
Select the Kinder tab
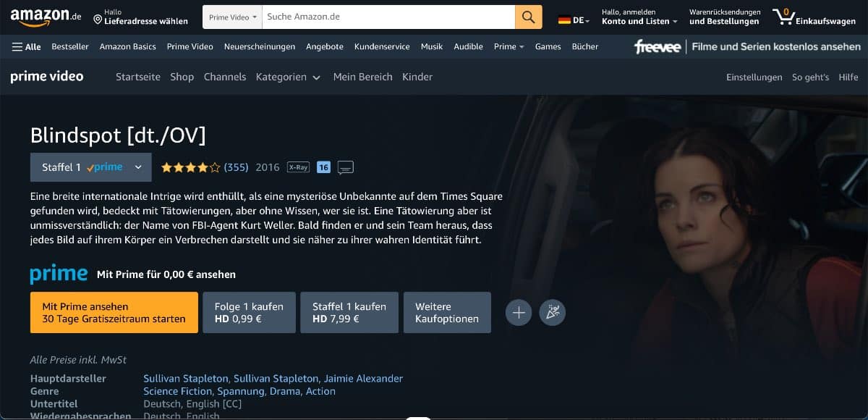417,77
